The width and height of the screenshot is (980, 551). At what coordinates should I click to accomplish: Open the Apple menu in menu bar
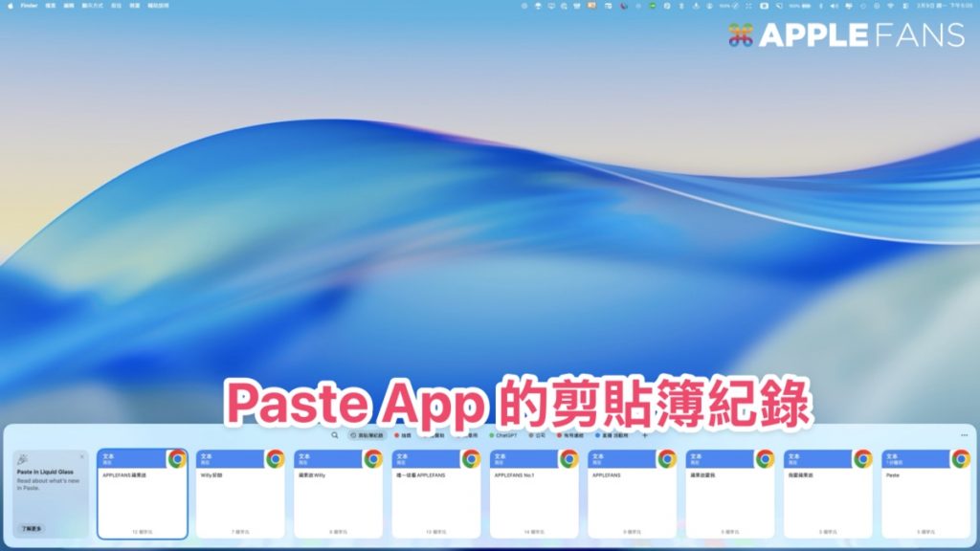[9, 6]
